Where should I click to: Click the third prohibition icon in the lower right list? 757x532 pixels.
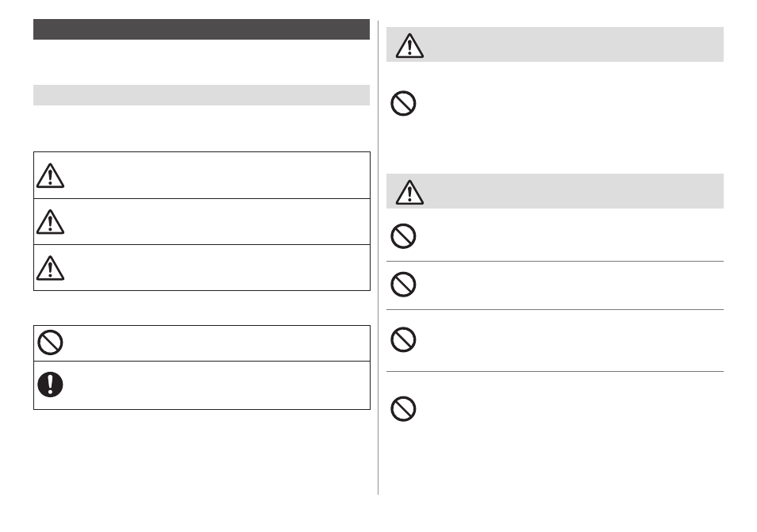(403, 339)
